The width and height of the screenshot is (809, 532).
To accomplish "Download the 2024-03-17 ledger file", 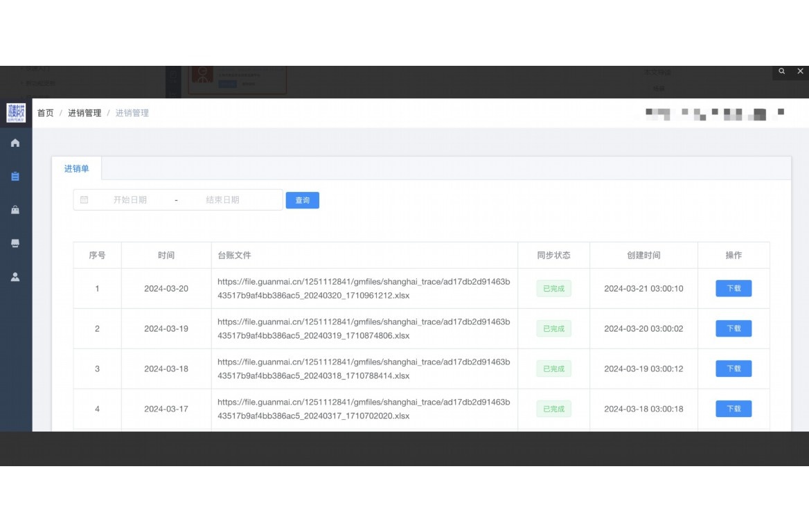I will pos(733,409).
